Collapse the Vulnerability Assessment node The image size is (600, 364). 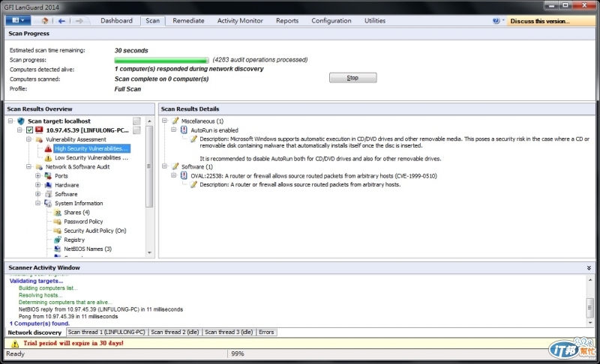tap(28, 139)
